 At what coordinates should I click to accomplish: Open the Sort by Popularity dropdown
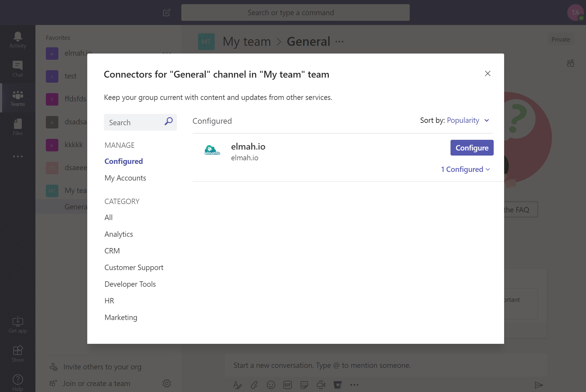(469, 120)
